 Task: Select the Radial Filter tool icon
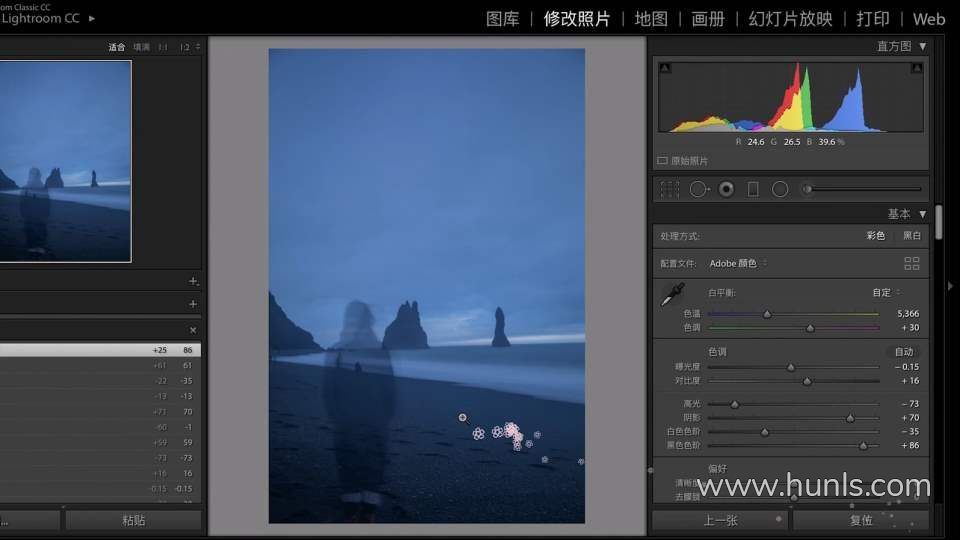pos(780,189)
